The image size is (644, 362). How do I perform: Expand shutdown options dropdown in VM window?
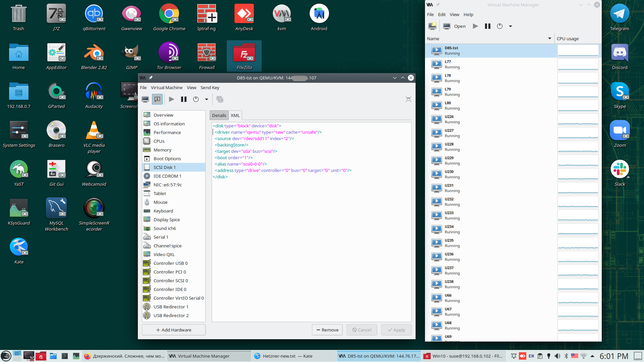[x=207, y=99]
